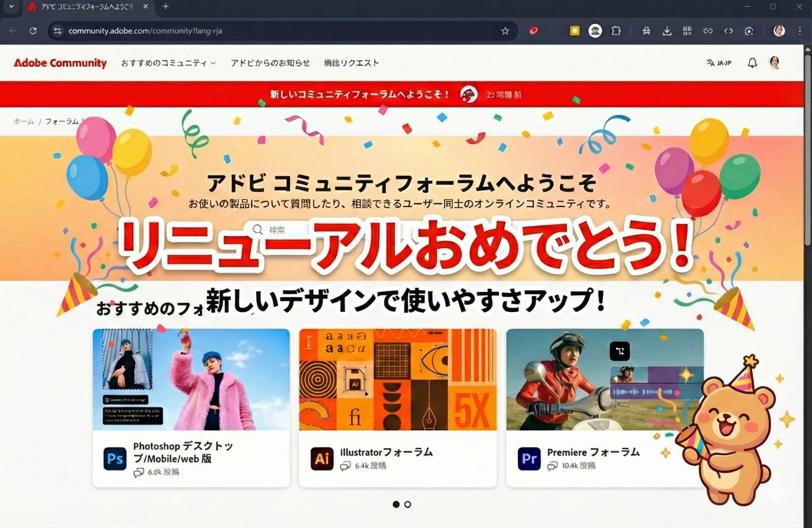Click the QR code toolbar icon
This screenshot has height=528, width=812.
(687, 31)
